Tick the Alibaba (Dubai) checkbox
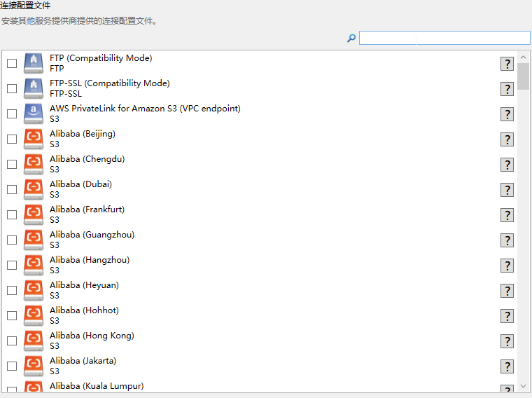 (12, 189)
